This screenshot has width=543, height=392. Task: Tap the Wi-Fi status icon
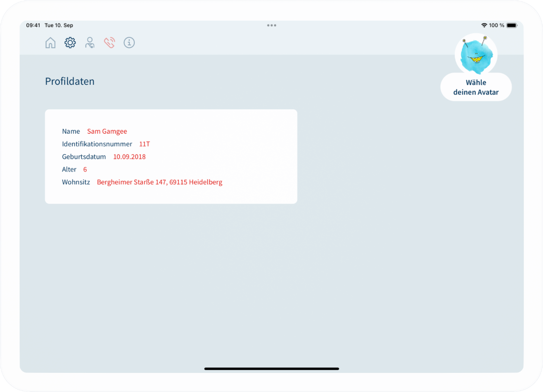point(484,25)
